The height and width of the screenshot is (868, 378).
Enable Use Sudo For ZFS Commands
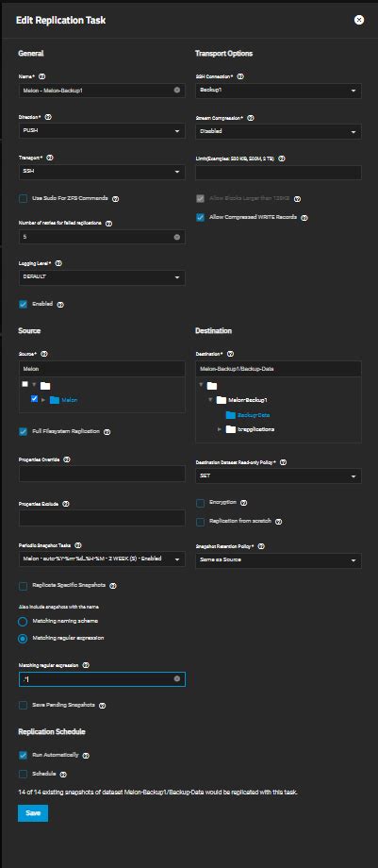(x=24, y=198)
